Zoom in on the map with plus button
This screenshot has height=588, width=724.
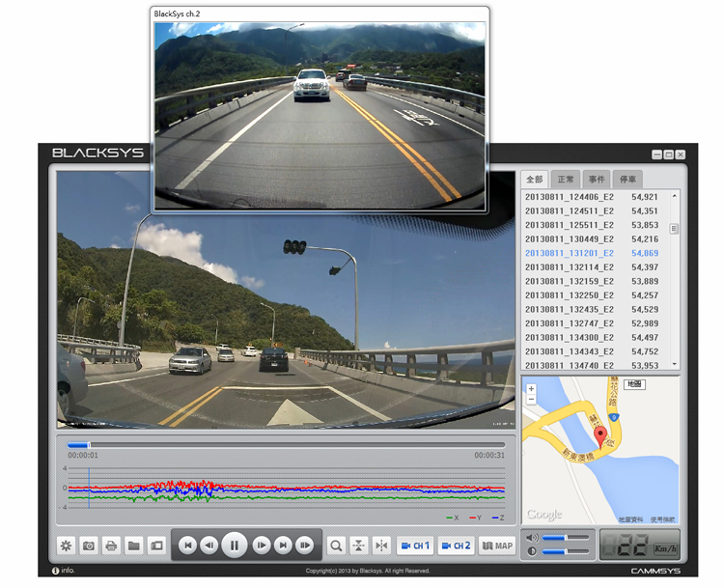531,388
